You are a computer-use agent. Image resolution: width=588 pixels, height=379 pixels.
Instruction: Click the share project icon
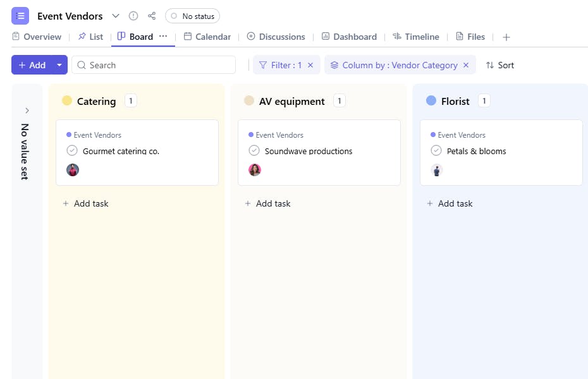152,16
